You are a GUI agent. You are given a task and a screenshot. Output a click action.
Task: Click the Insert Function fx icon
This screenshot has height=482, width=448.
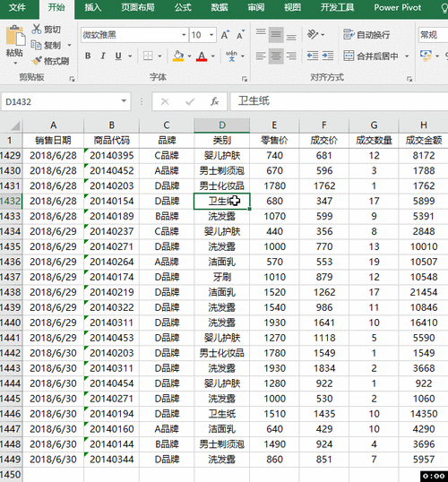click(214, 101)
